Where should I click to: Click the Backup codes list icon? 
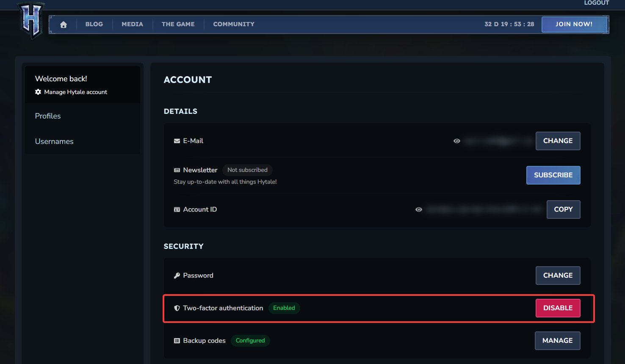177,341
